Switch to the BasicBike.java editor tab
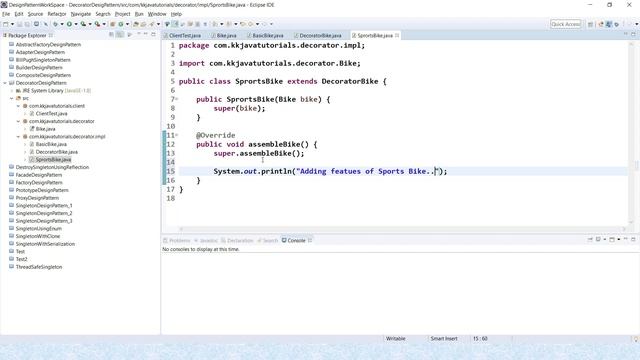The width and height of the screenshot is (640, 360). click(x=266, y=36)
